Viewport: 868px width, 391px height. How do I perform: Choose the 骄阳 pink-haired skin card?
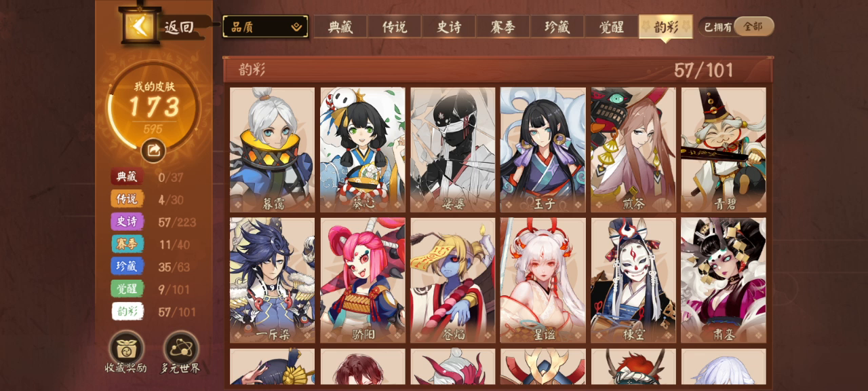tap(362, 280)
